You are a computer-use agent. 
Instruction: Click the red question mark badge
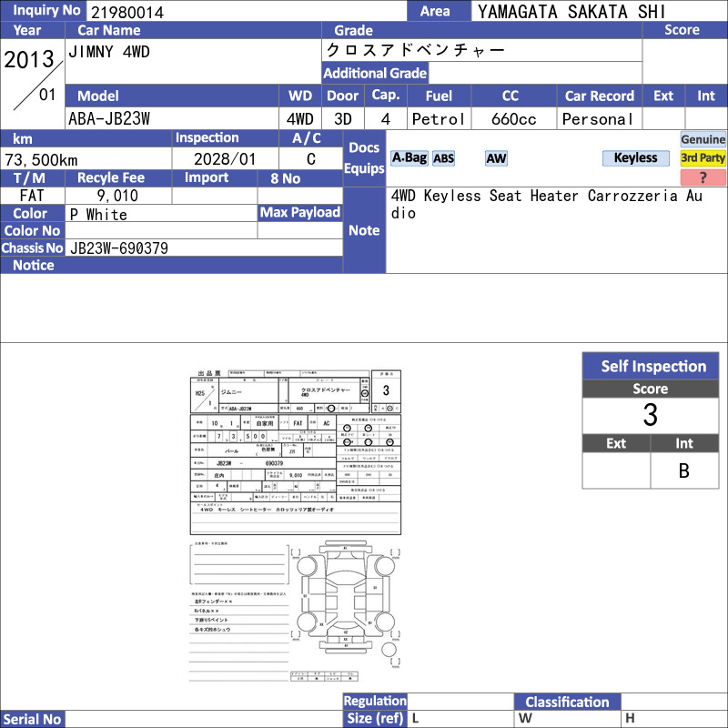[x=703, y=177]
